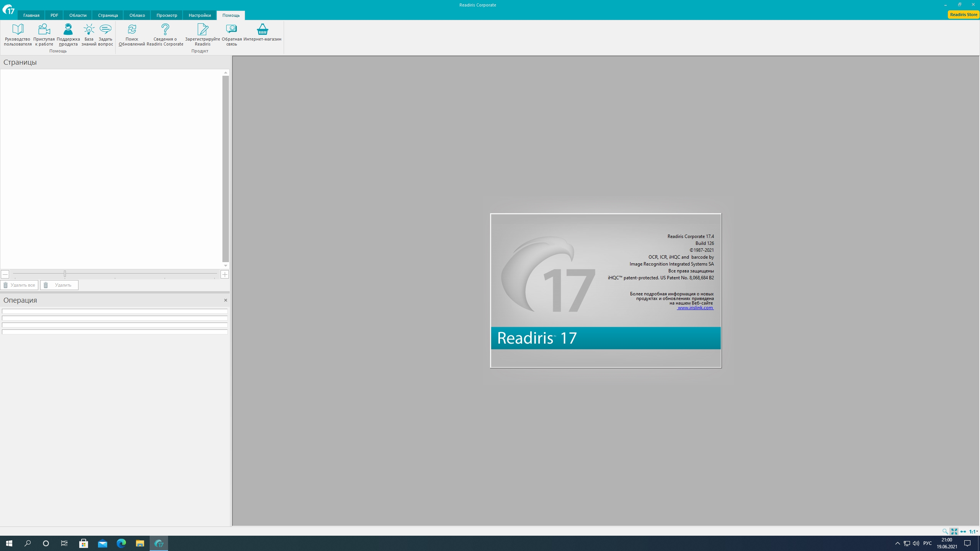Open the Интернет-магазин basket icon
This screenshot has width=980, height=551.
tap(262, 29)
